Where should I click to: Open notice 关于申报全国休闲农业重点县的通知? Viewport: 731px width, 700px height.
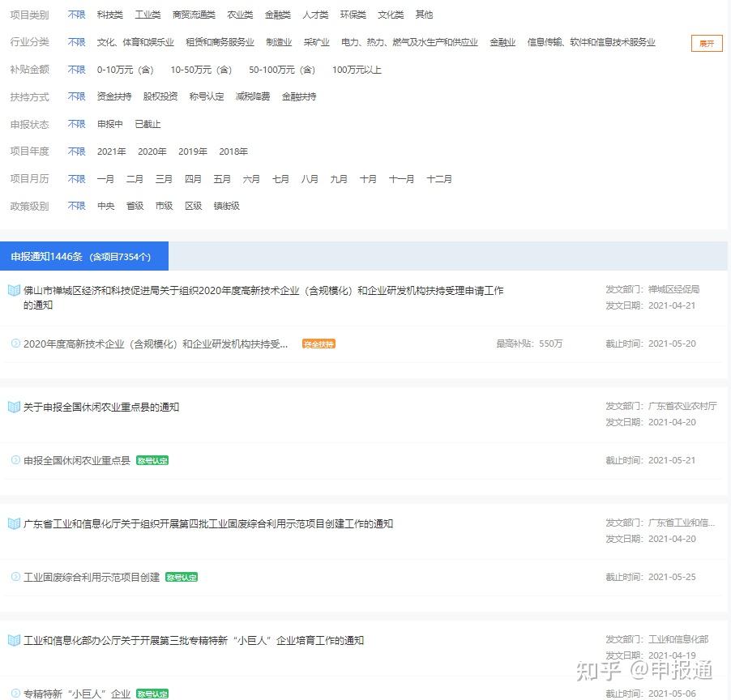pyautogui.click(x=101, y=407)
